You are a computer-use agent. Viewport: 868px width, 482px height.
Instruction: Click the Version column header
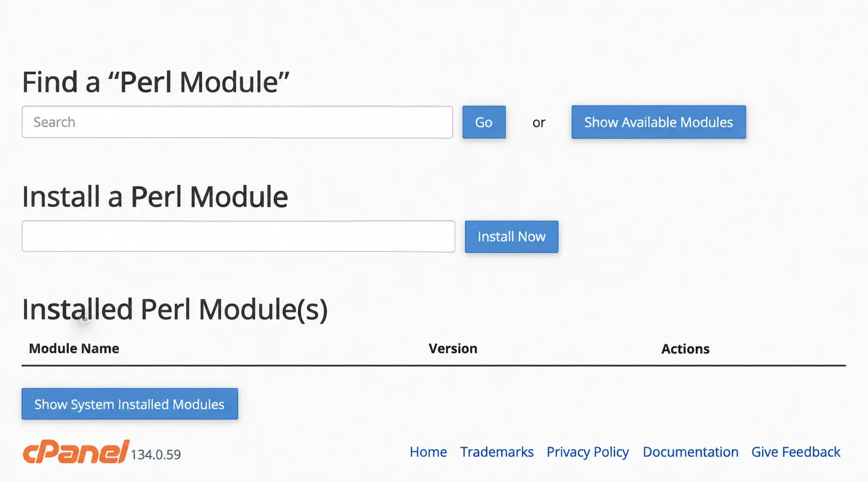coord(453,349)
